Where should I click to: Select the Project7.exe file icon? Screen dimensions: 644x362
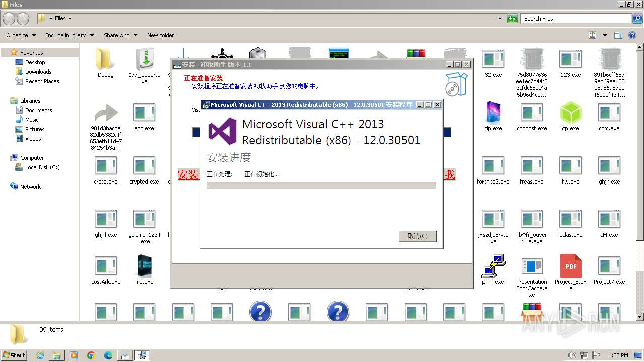tap(609, 266)
